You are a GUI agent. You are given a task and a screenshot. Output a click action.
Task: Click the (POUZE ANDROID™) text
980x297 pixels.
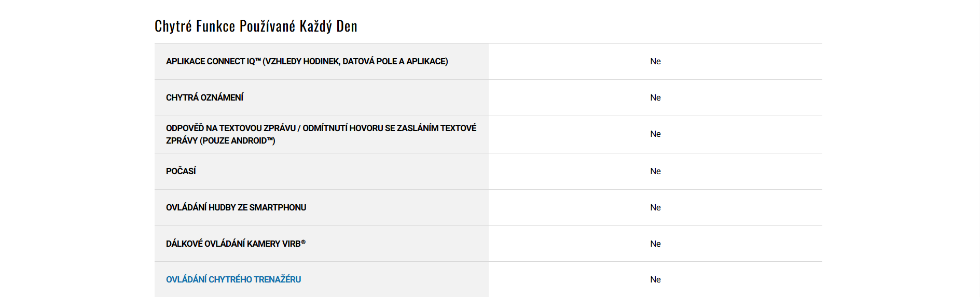(x=237, y=140)
